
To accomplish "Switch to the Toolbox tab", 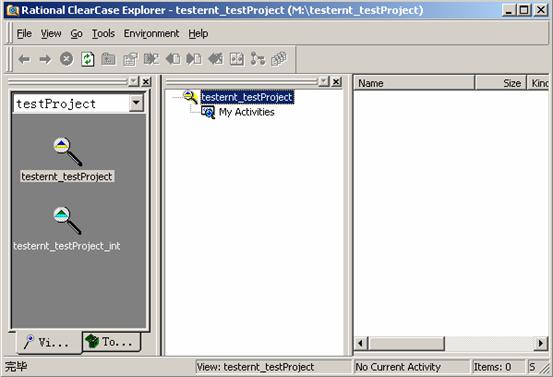I will click(111, 342).
